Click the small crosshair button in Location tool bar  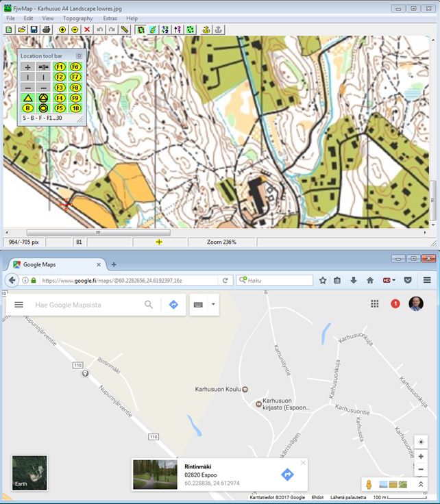[28, 67]
